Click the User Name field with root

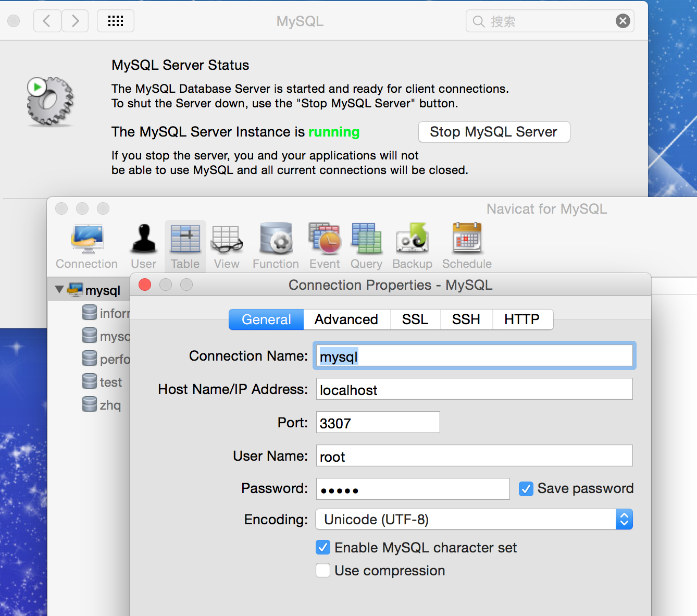[474, 456]
